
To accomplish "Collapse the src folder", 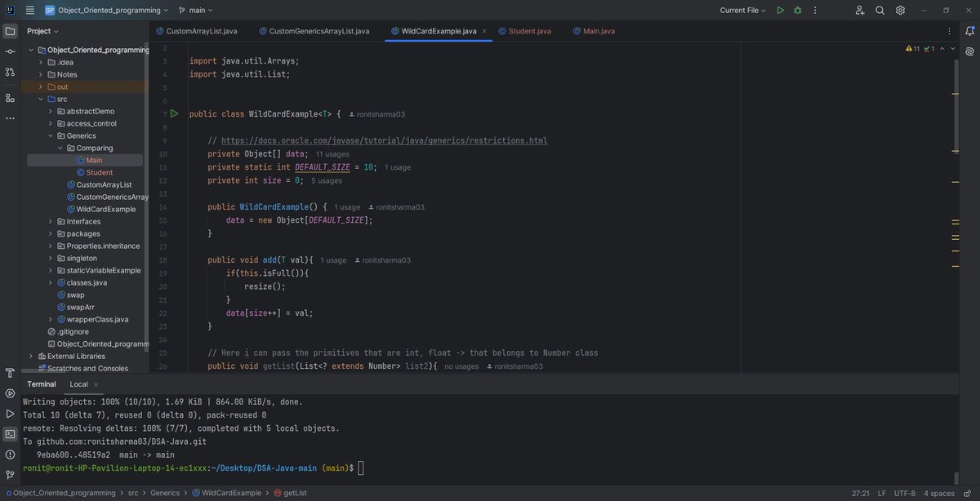I will [40, 99].
